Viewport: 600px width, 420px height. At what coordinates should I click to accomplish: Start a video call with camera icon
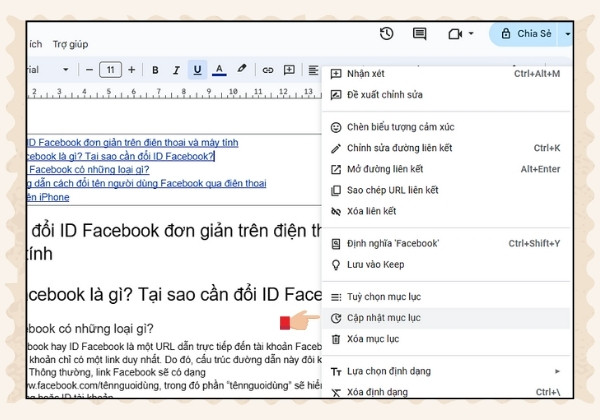(x=455, y=34)
